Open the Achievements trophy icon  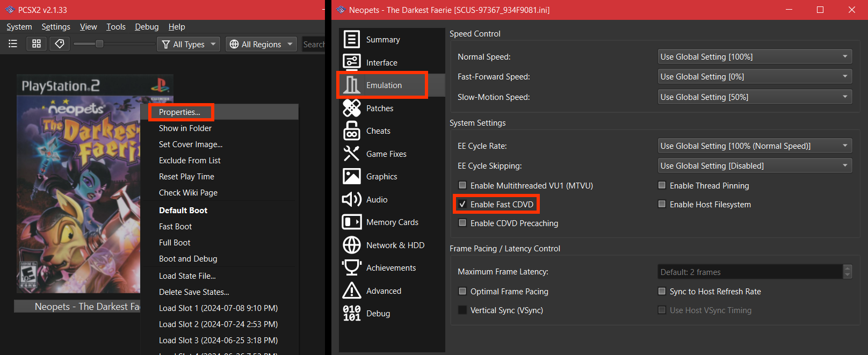[352, 267]
